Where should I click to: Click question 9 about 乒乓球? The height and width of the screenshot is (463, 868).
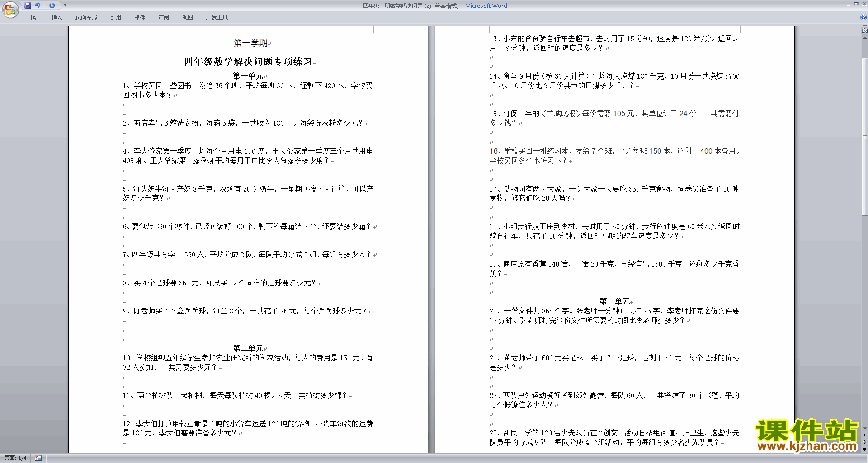(x=245, y=311)
